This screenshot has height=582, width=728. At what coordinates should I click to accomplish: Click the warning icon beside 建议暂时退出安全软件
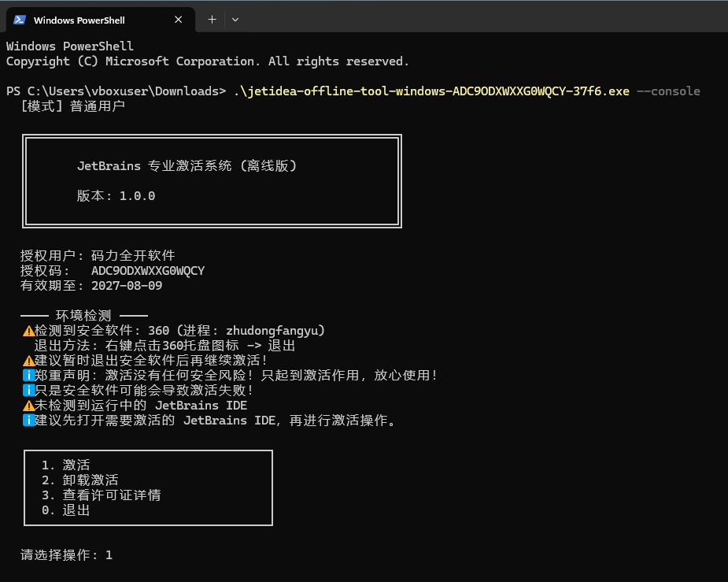tap(28, 361)
